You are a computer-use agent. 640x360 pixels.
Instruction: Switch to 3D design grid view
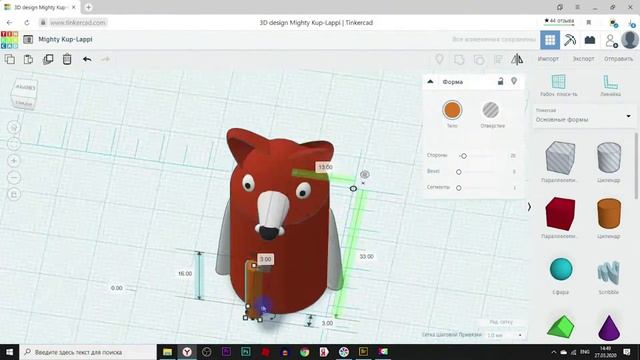pyautogui.click(x=550, y=40)
